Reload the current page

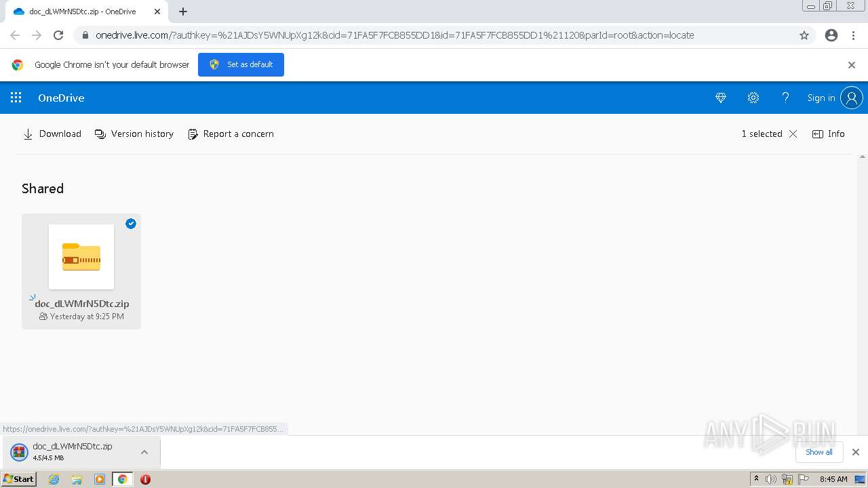click(x=58, y=35)
